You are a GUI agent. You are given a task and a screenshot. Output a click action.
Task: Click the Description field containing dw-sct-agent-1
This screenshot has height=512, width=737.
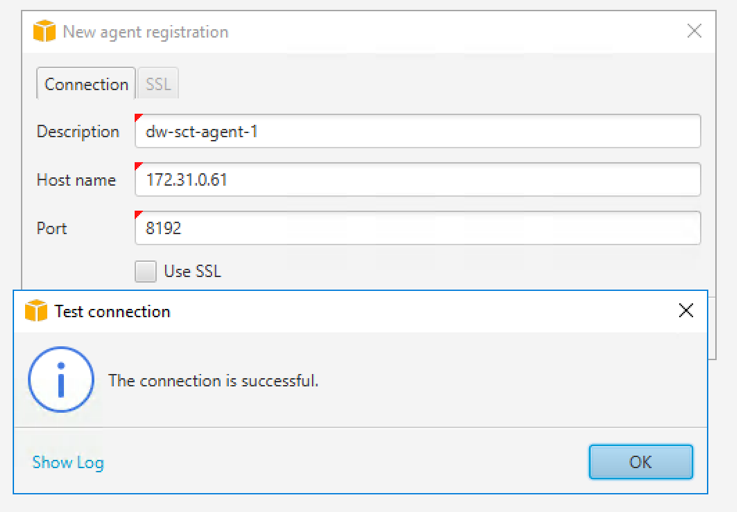[418, 131]
